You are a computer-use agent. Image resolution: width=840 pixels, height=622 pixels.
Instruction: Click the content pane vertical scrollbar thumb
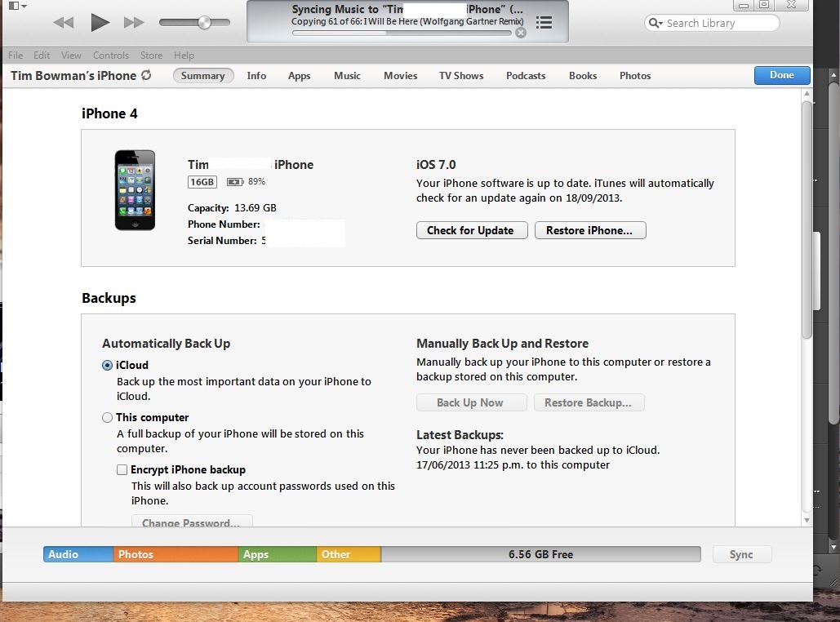pos(807,220)
